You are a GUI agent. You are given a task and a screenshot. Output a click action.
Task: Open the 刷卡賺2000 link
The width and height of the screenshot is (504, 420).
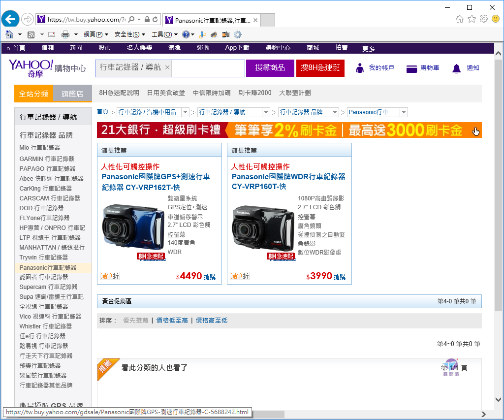(x=255, y=93)
